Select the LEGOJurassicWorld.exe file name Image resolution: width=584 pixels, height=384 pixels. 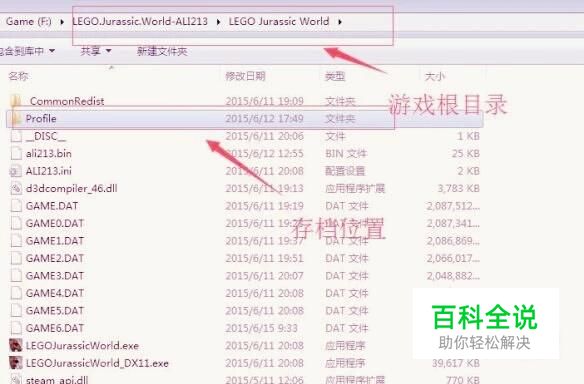82,346
